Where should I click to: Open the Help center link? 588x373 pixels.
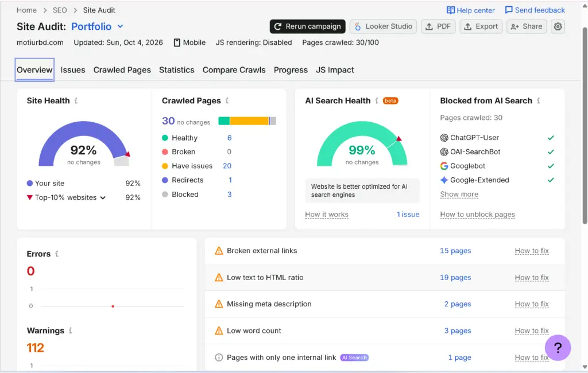(471, 10)
